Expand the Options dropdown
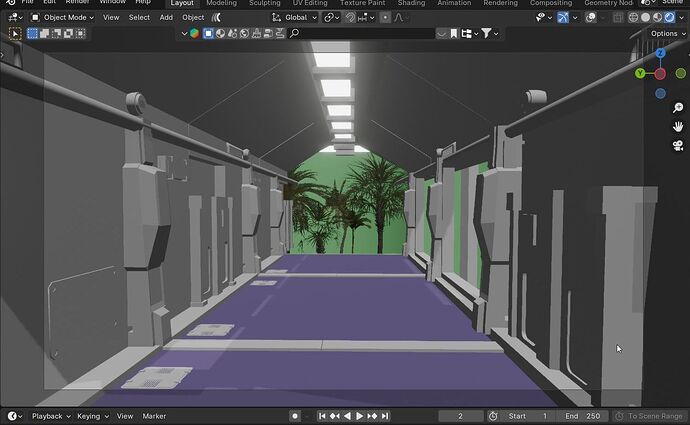Screen dimensions: 690x425 668,33
